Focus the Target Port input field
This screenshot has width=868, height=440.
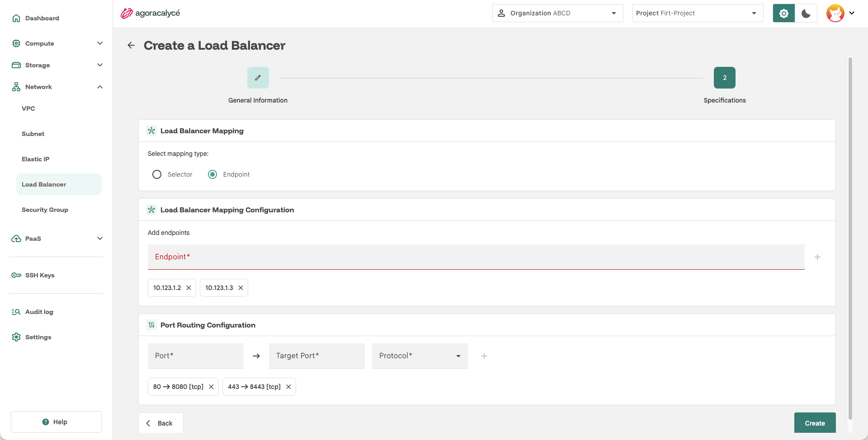pos(317,356)
